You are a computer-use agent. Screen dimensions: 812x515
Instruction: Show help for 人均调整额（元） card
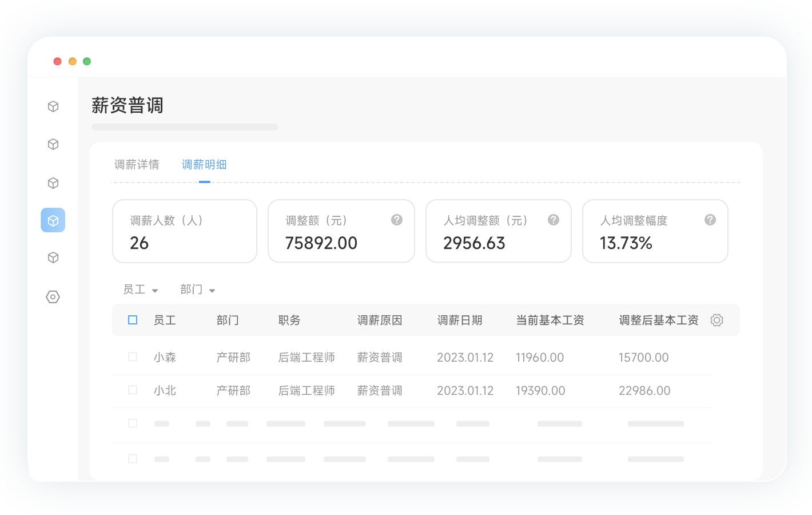(554, 220)
